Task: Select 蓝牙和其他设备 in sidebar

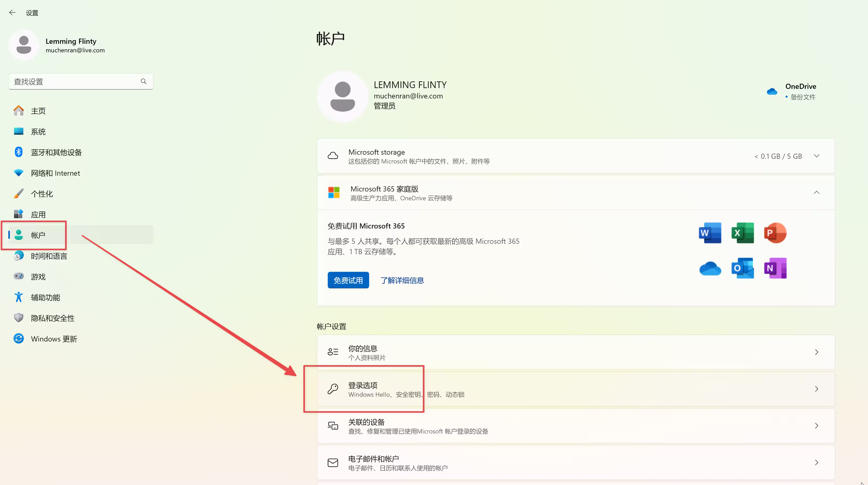Action: [56, 153]
